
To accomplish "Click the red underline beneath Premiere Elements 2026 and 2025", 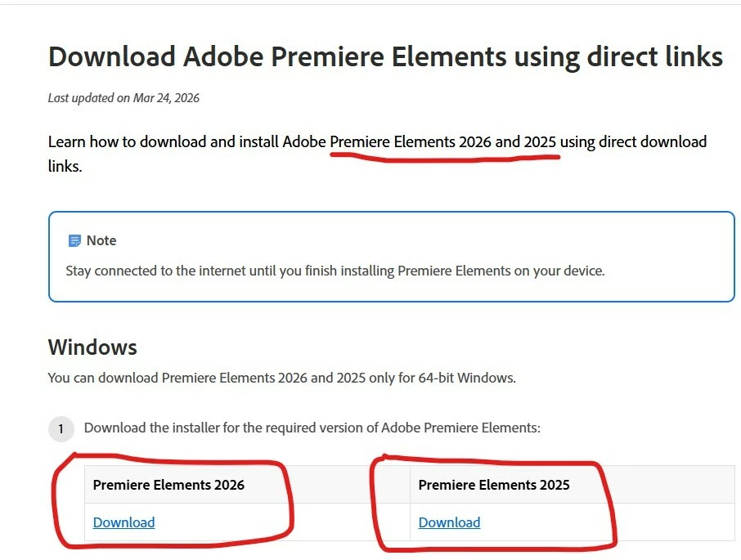I will [445, 157].
